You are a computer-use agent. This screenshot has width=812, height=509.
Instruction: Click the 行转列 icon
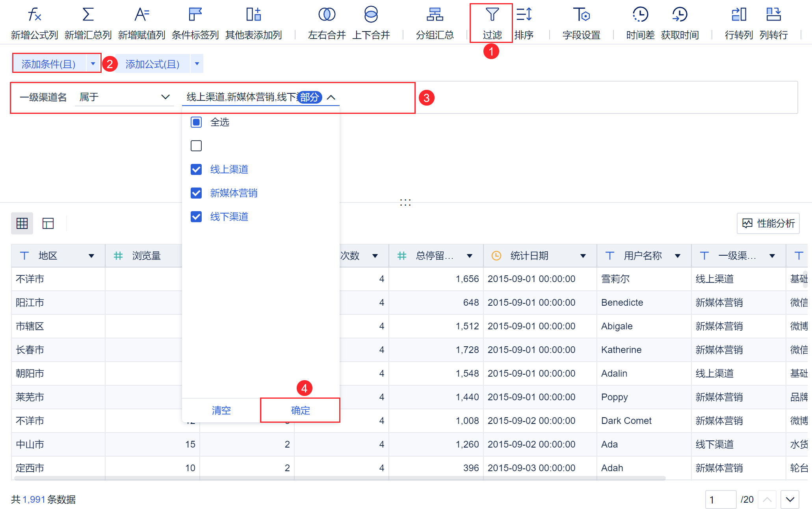pyautogui.click(x=739, y=15)
